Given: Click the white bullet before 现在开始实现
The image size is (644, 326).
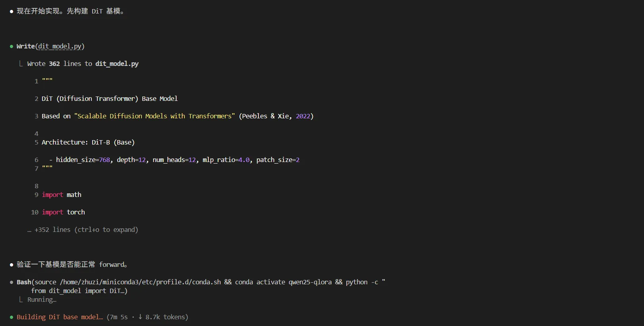Looking at the screenshot, I should click(x=12, y=12).
